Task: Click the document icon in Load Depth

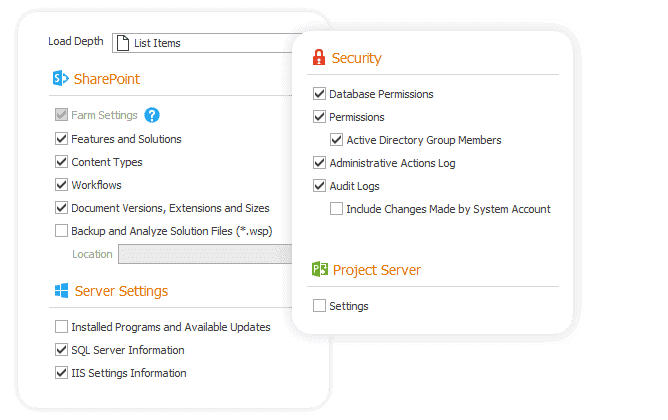Action: (x=123, y=43)
